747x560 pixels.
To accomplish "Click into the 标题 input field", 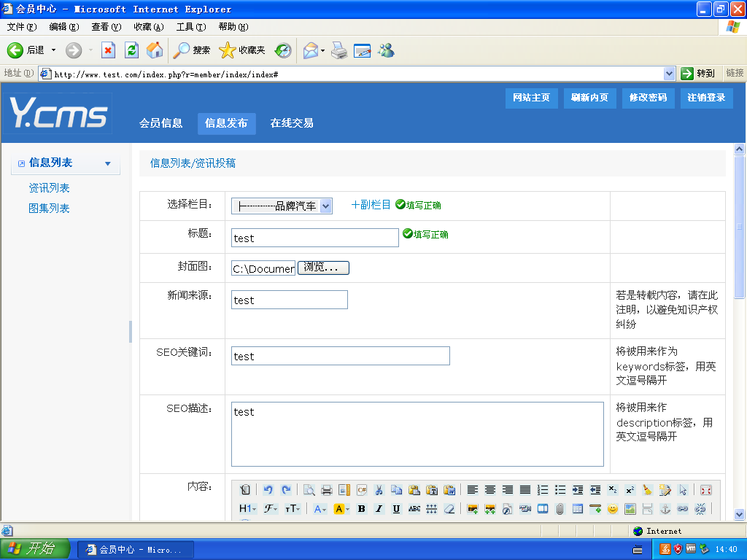I will tap(315, 238).
